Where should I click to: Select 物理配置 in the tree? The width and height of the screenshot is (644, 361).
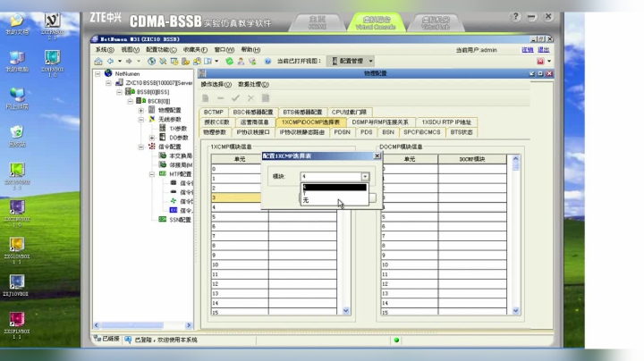170,110
